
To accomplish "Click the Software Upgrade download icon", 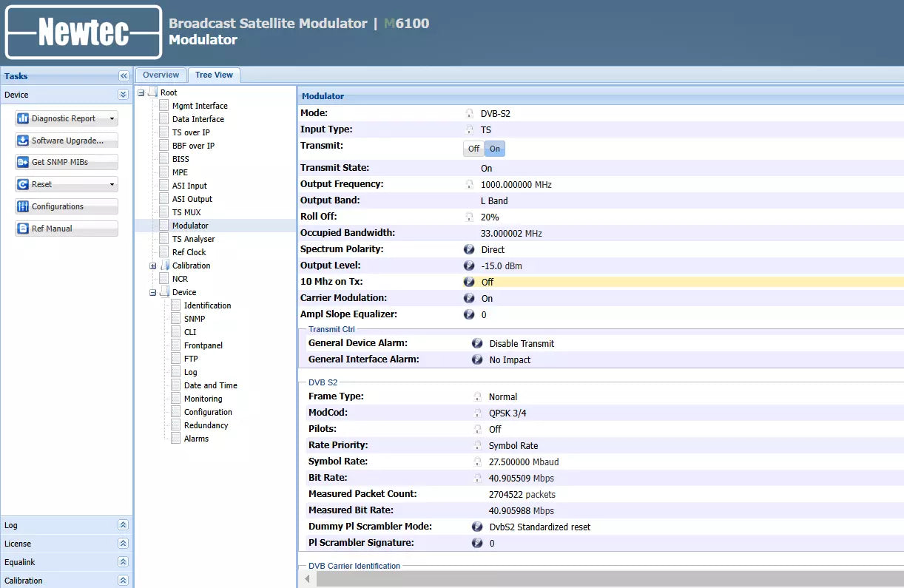I will [23, 141].
